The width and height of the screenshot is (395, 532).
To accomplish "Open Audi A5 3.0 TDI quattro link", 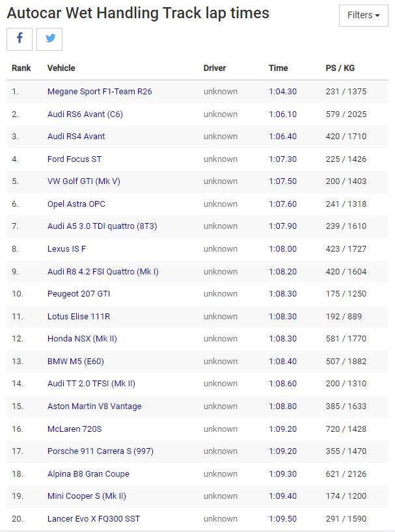I will click(x=102, y=226).
